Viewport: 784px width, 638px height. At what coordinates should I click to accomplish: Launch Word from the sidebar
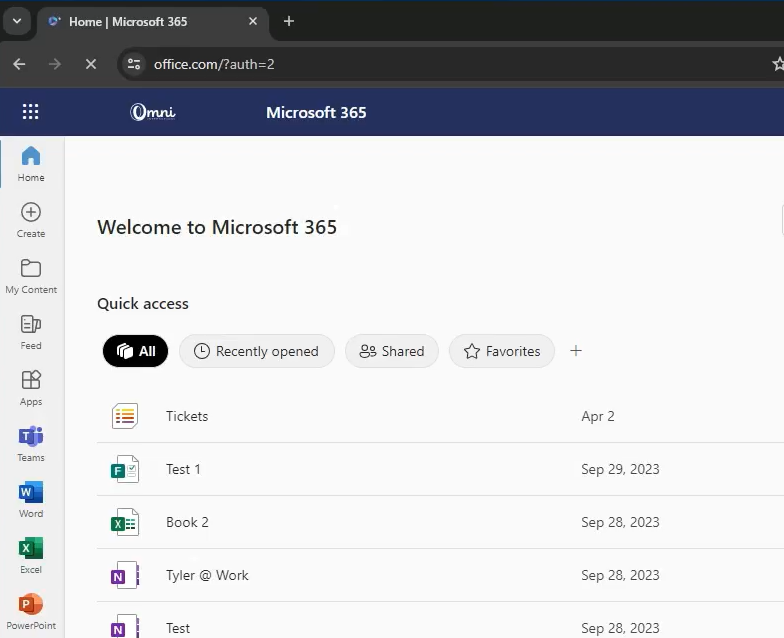31,500
